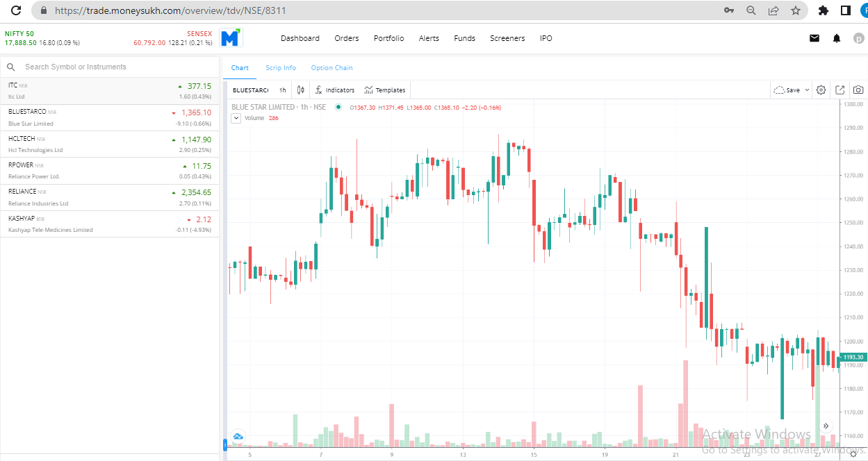Share this page using the share icon
The width and height of the screenshot is (868, 461).
click(x=773, y=10)
